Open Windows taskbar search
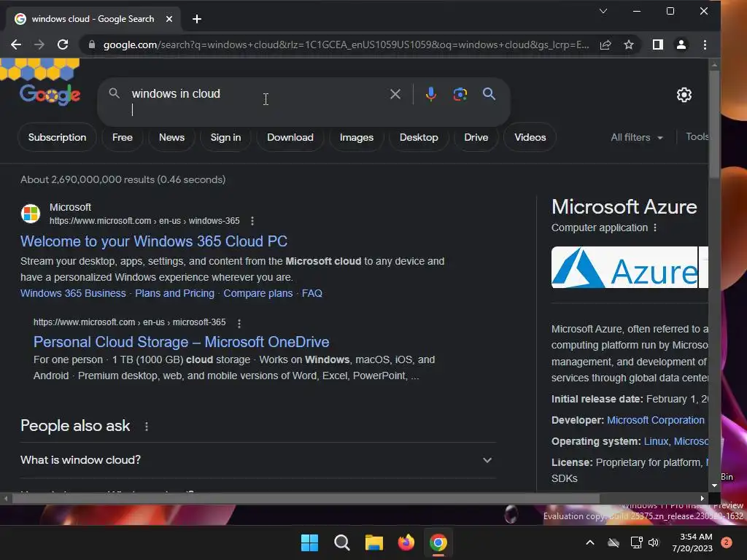 tap(341, 542)
